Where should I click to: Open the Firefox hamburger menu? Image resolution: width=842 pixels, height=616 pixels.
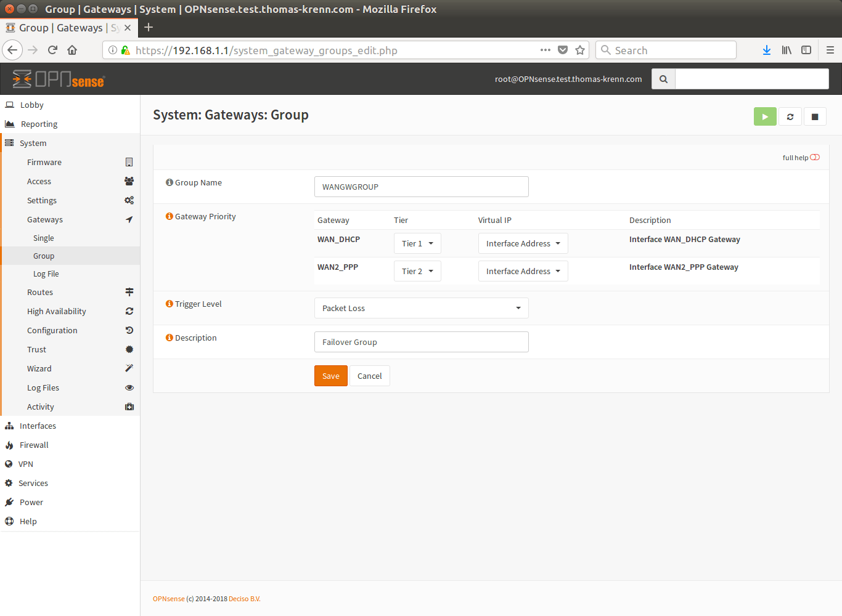(x=830, y=51)
